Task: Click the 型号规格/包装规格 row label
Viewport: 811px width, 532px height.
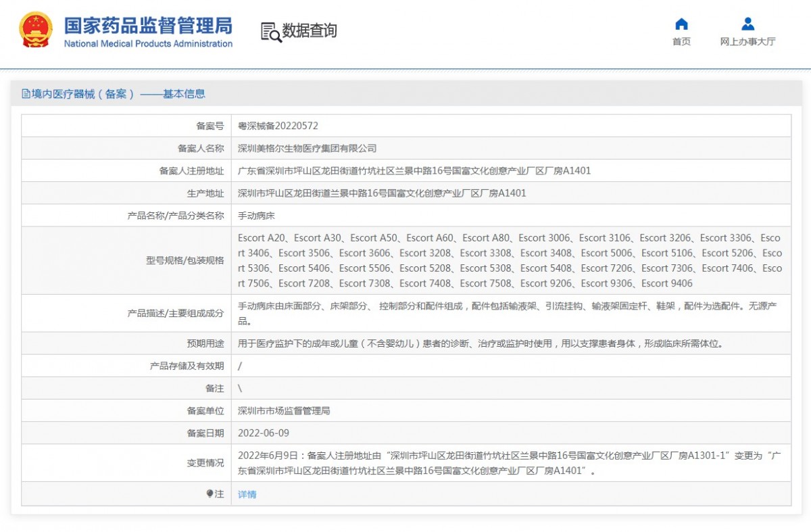Action: (185, 260)
